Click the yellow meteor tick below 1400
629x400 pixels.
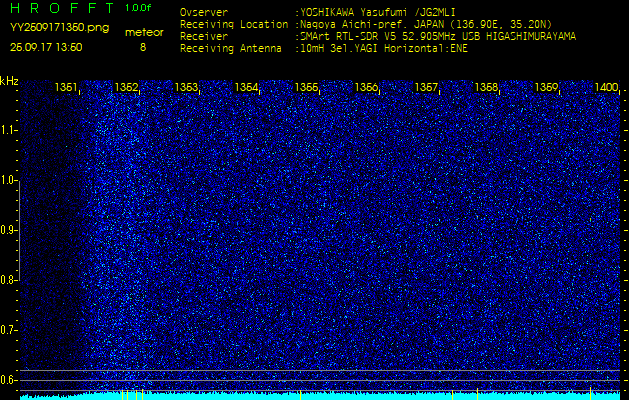pos(592,394)
